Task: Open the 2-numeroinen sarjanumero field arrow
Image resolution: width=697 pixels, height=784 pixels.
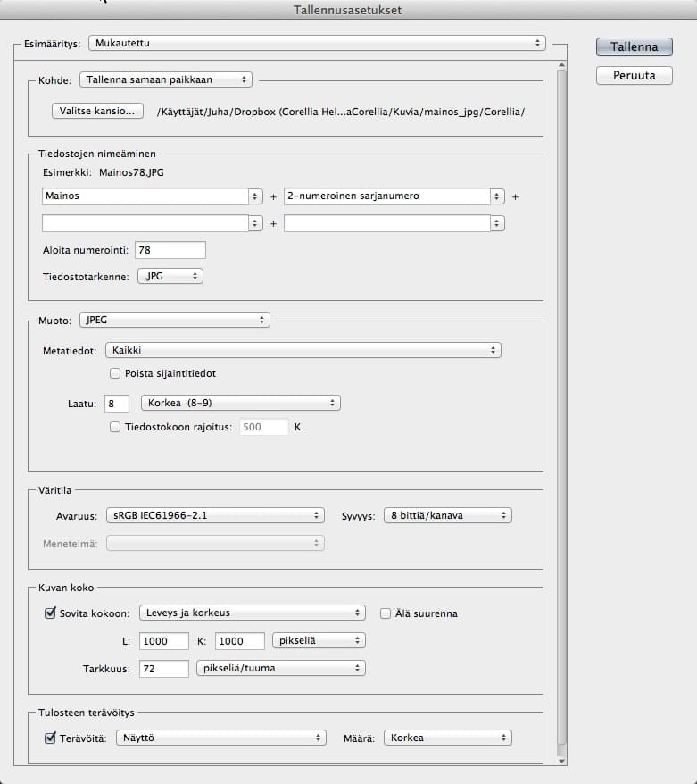Action: 497,196
